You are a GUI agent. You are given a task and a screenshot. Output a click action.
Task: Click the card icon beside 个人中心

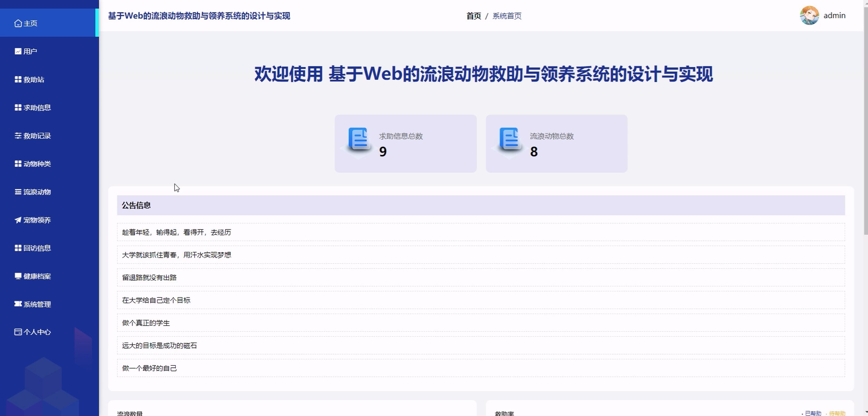coord(18,332)
